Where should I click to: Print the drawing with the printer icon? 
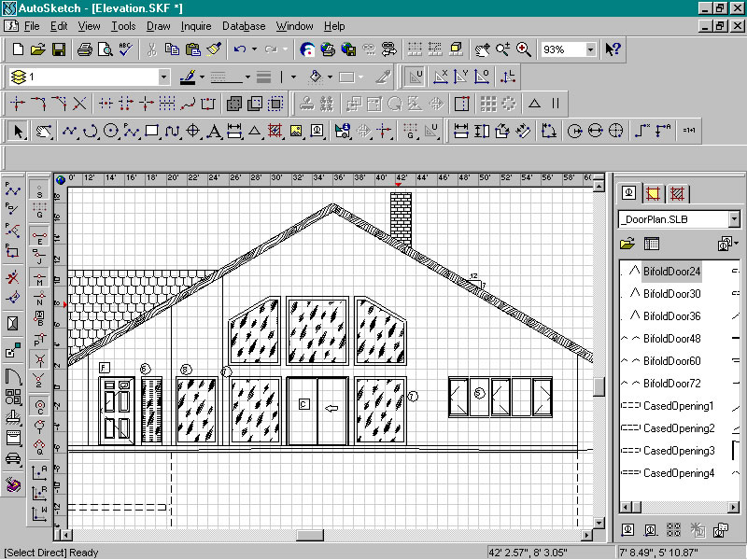(85, 49)
